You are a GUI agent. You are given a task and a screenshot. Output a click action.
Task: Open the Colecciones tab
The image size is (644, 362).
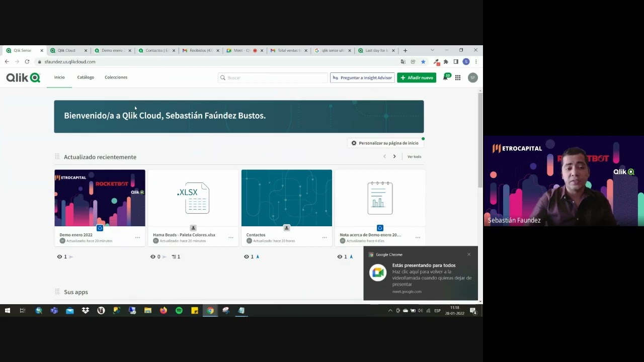[116, 77]
